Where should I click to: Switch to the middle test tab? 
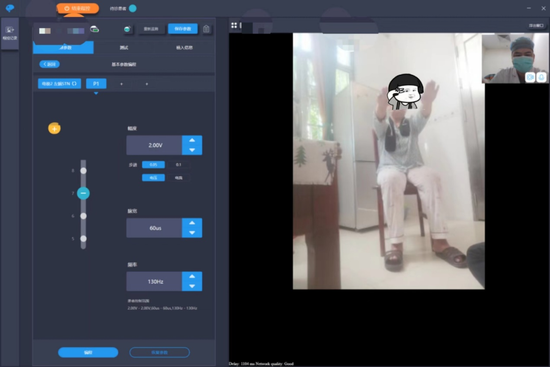[x=124, y=47]
